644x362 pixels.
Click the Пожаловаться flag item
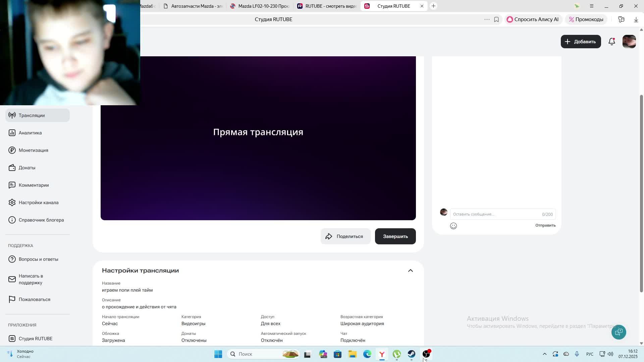point(34,299)
